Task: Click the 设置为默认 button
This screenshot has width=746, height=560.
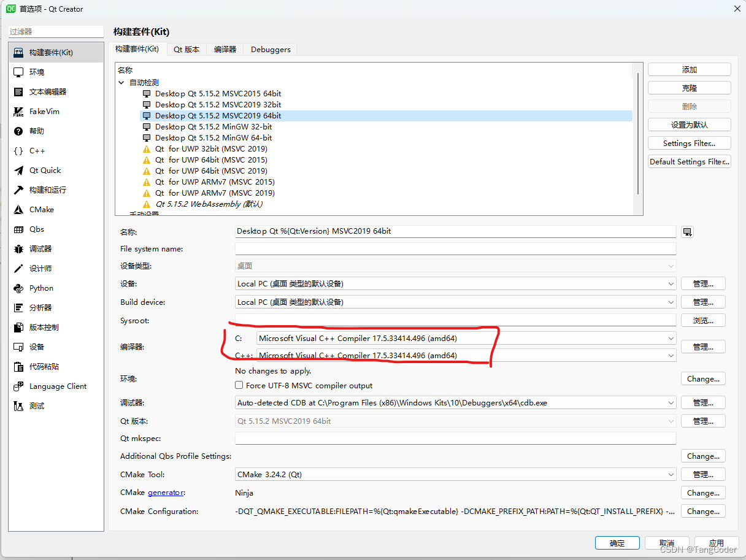Action: (690, 125)
